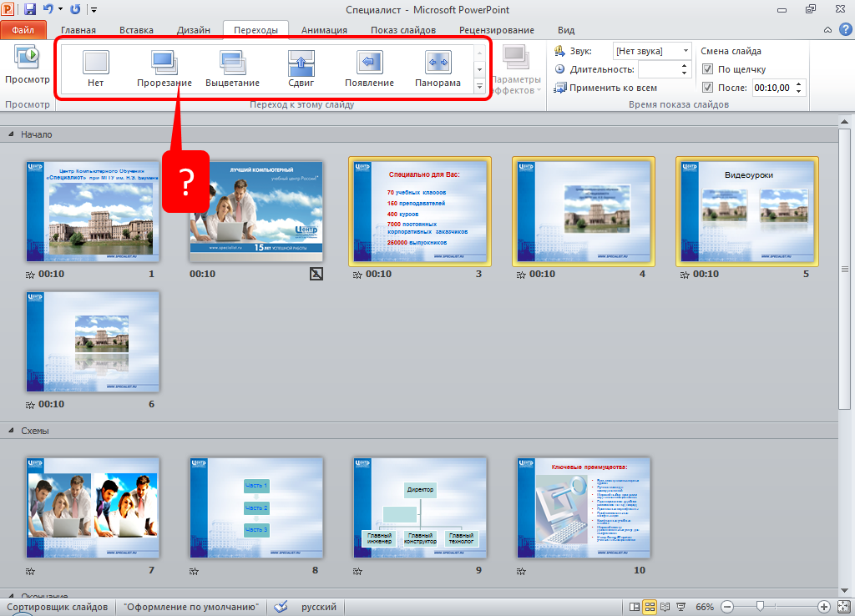
Task: Collapse the Схемы section header
Action: click(x=12, y=431)
